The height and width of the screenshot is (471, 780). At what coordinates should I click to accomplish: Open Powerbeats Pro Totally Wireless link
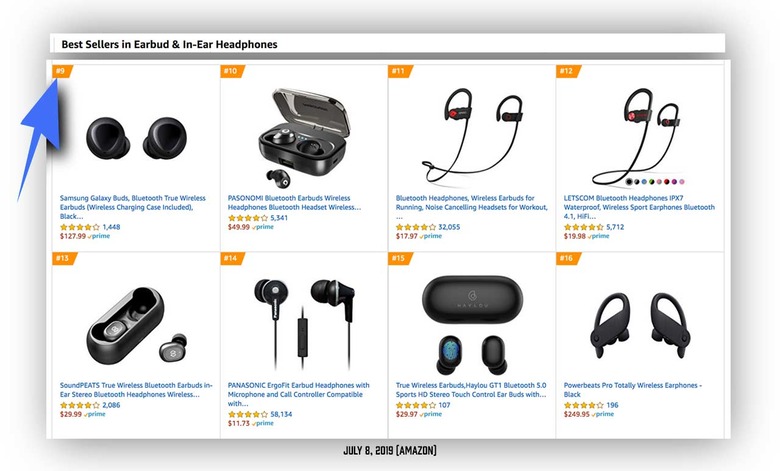[x=633, y=390]
